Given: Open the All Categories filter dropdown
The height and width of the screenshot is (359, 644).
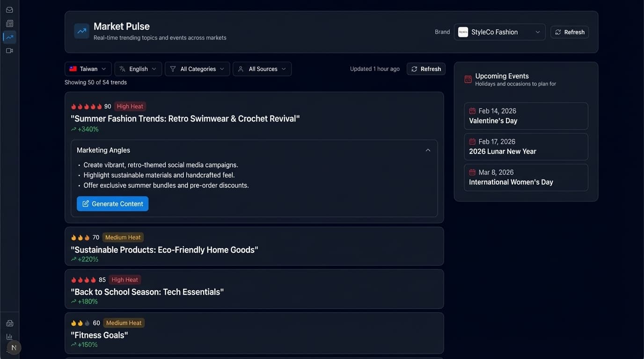Looking at the screenshot, I should 197,68.
